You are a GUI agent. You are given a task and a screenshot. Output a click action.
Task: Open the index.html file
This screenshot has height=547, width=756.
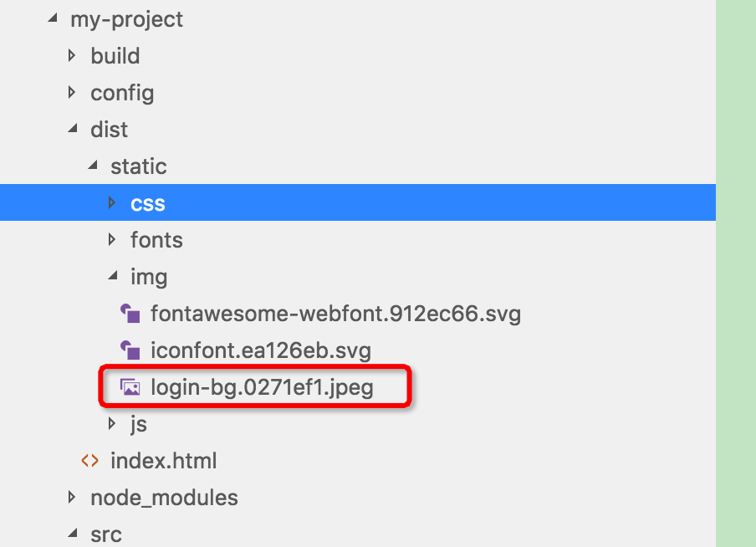[x=163, y=461]
